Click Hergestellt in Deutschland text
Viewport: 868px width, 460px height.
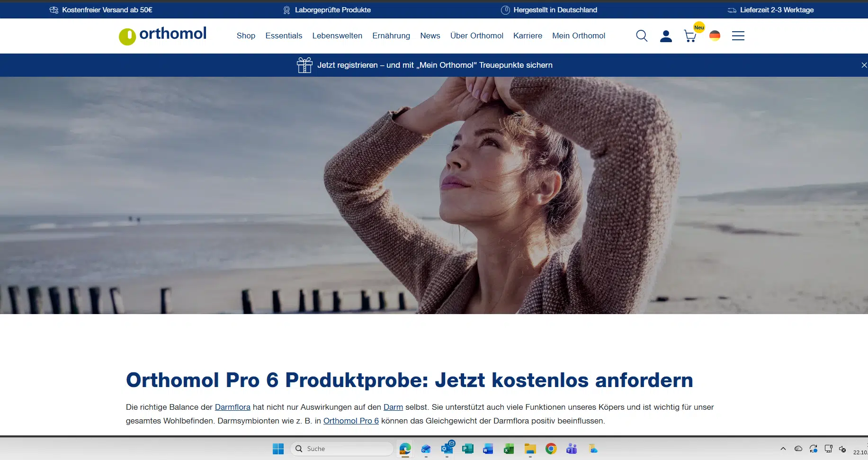(555, 9)
